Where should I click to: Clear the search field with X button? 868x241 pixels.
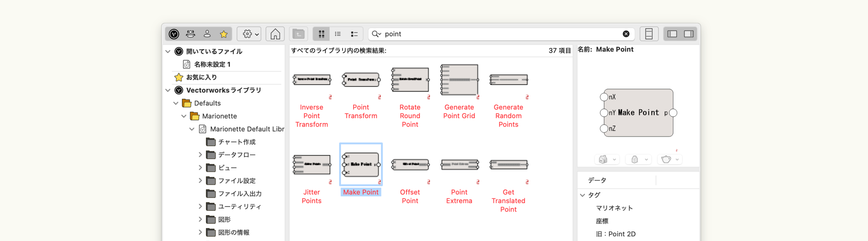tap(626, 34)
